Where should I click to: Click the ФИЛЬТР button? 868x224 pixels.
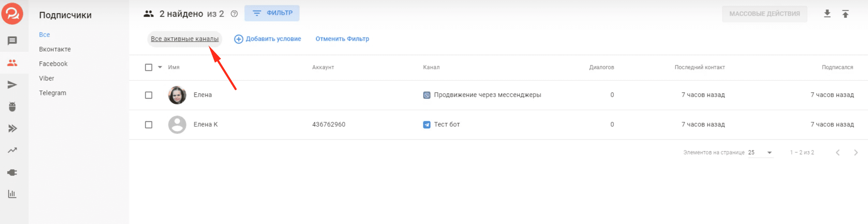pyautogui.click(x=272, y=13)
